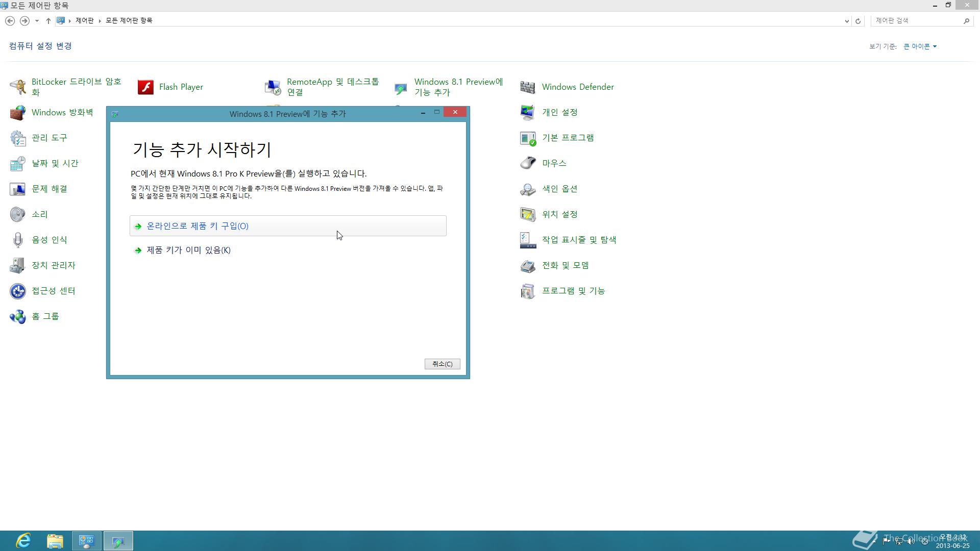Image resolution: width=980 pixels, height=551 pixels.
Task: Click the 모든 제어판 항목 breadcrumb
Action: 129,20
